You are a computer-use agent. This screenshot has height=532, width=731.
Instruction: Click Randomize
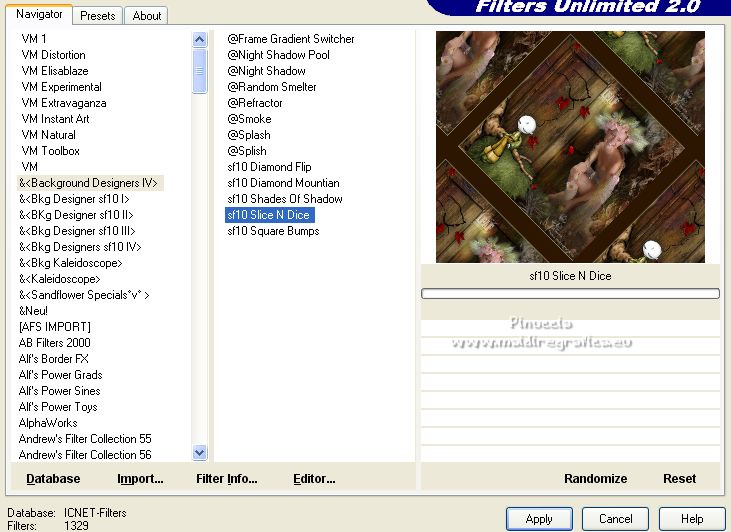coord(595,479)
